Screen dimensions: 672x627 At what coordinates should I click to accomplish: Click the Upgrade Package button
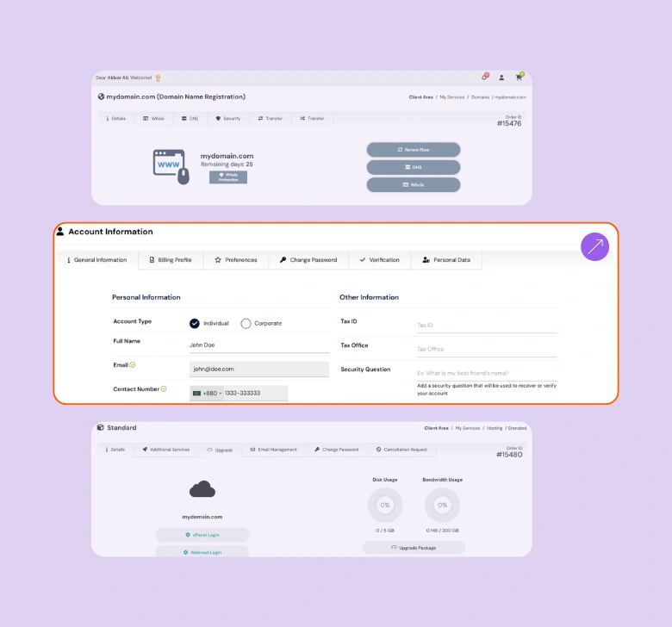click(414, 548)
